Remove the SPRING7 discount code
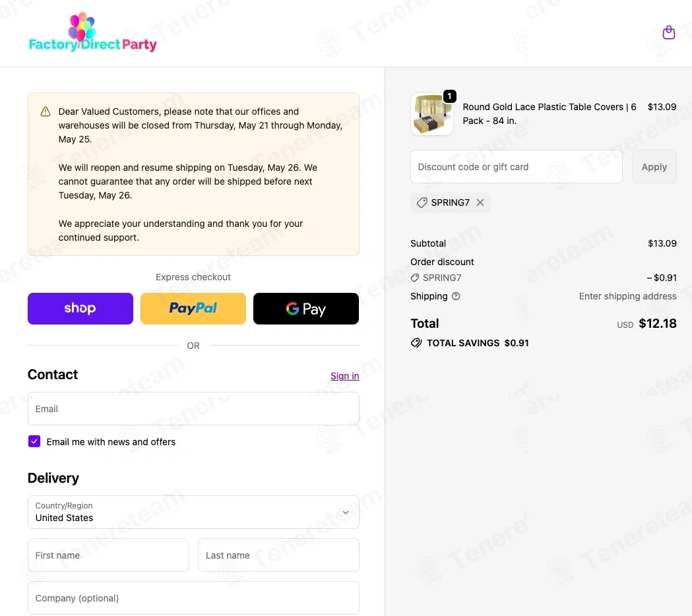 pyautogui.click(x=480, y=202)
